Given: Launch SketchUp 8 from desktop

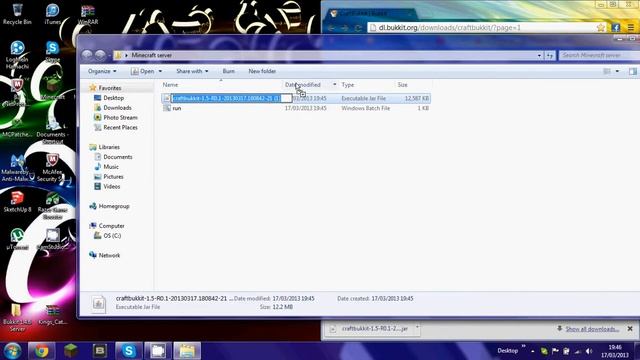Looking at the screenshot, I should pyautogui.click(x=17, y=202).
